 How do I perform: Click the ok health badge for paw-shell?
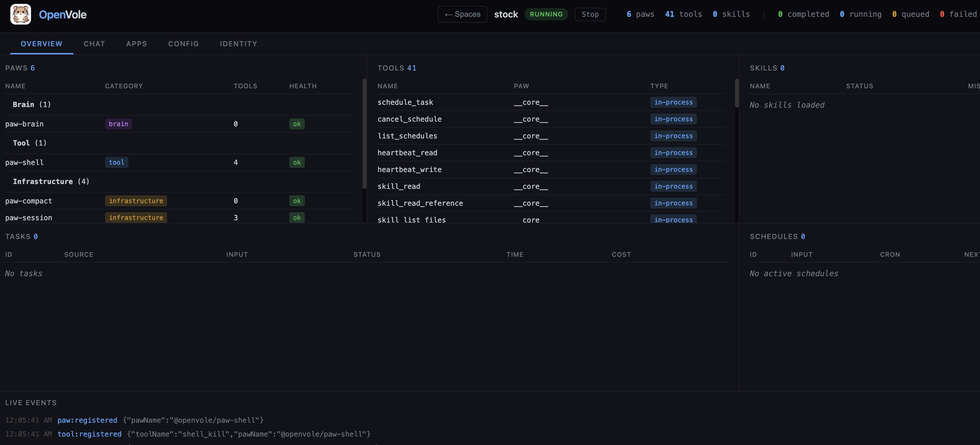297,162
